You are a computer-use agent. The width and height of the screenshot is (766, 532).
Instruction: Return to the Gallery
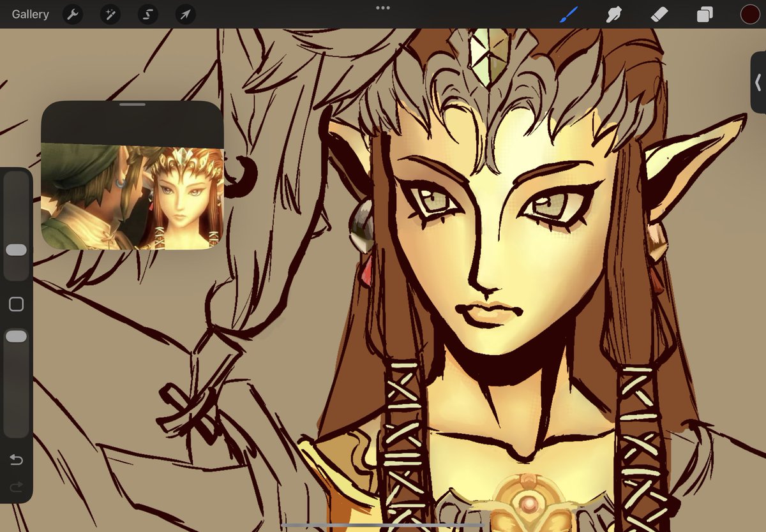30,14
